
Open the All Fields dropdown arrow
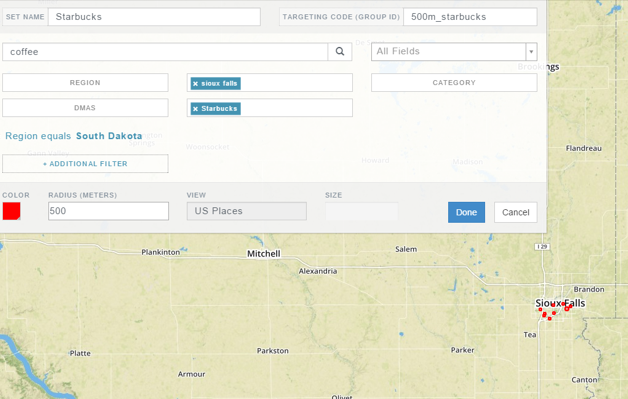pos(531,52)
